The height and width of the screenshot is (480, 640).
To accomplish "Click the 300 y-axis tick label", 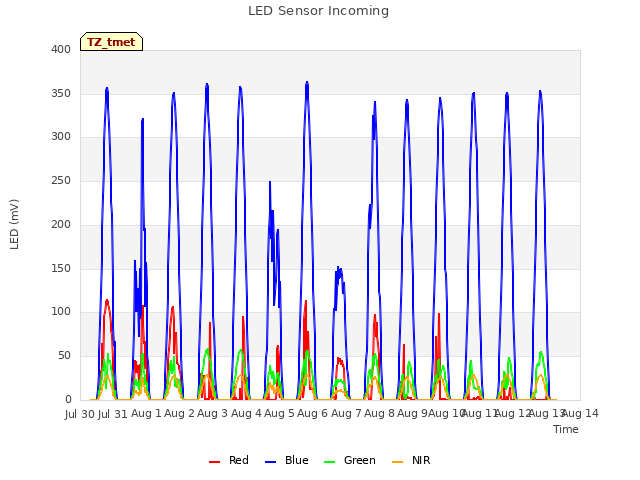I will click(61, 137).
